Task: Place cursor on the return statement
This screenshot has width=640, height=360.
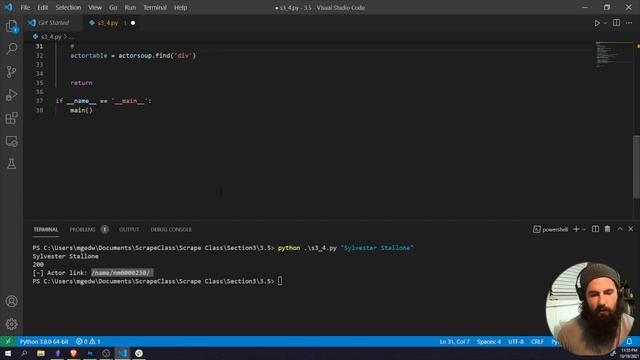Action: 81,83
